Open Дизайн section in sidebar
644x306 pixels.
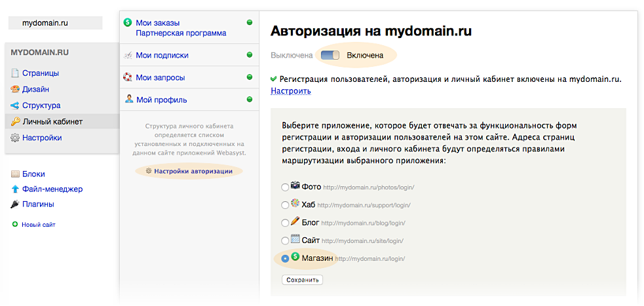[36, 89]
